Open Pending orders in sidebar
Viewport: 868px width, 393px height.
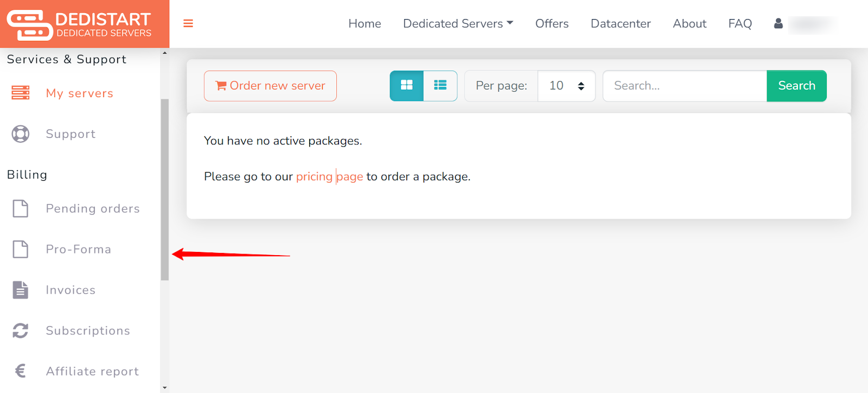point(93,208)
